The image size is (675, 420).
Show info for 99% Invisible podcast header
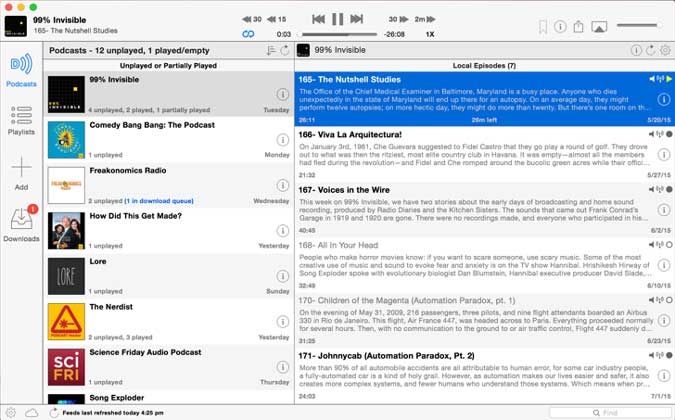[636, 50]
